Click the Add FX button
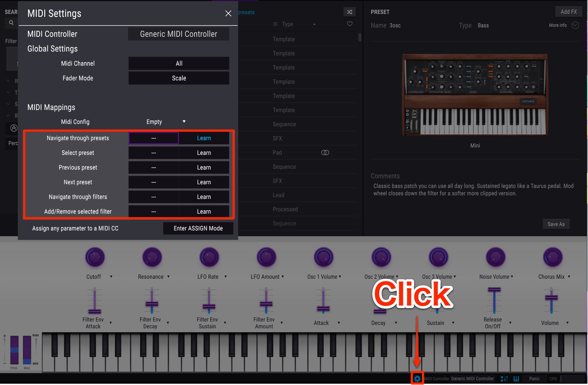This screenshot has height=385, width=588. coord(568,12)
